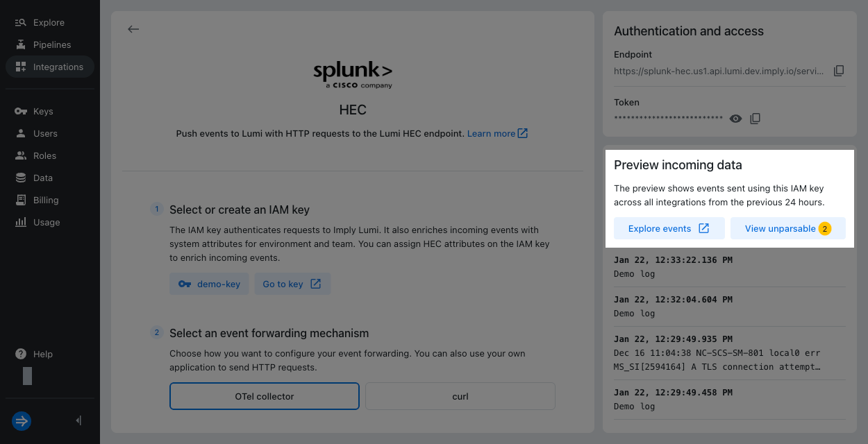Open the Pipelines section
868x444 pixels.
49,44
